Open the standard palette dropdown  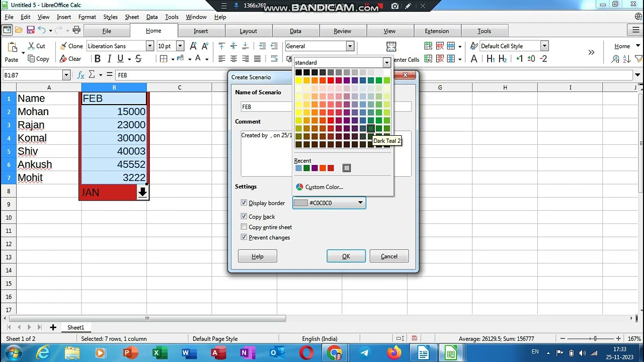tap(386, 62)
